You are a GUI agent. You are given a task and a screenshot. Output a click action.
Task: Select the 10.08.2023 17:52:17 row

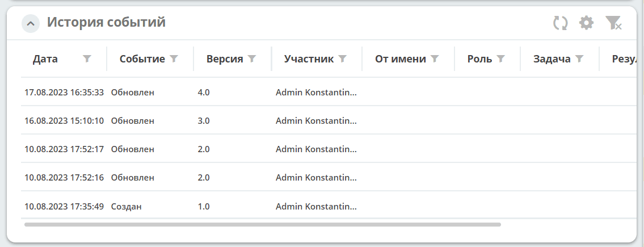point(329,149)
